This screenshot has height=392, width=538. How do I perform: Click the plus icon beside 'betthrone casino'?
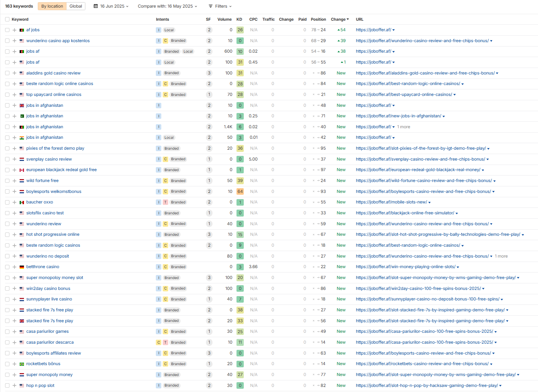[15, 267]
